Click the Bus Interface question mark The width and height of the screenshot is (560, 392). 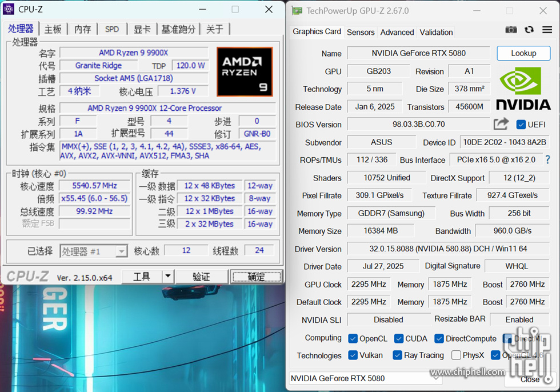coord(548,159)
